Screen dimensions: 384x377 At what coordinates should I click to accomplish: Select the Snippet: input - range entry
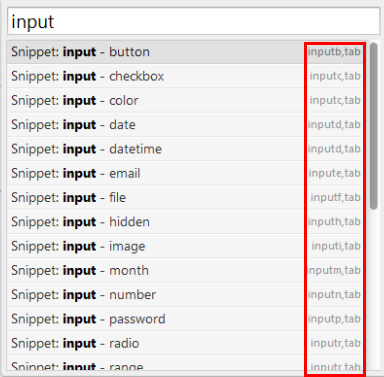point(187,363)
